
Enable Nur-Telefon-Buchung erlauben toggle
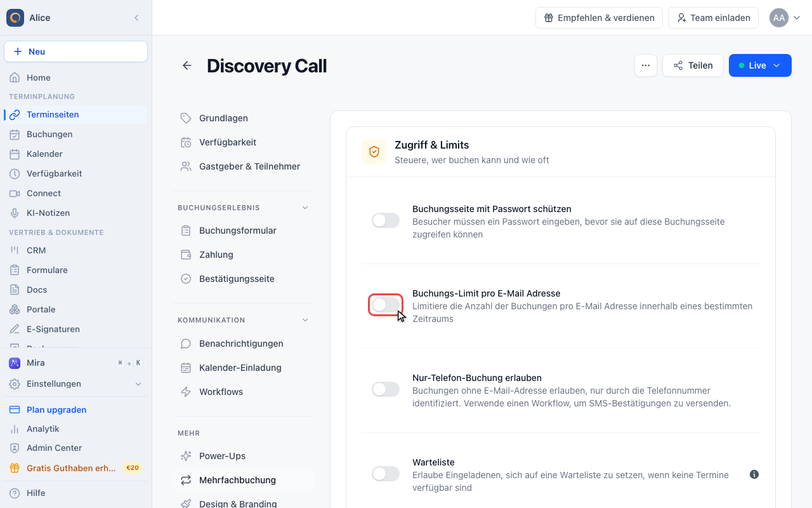(x=386, y=389)
